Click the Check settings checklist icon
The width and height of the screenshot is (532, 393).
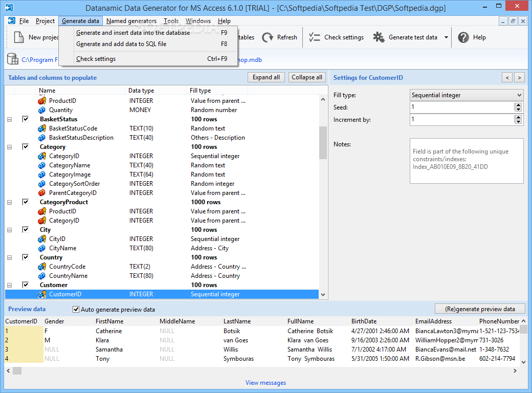point(315,37)
